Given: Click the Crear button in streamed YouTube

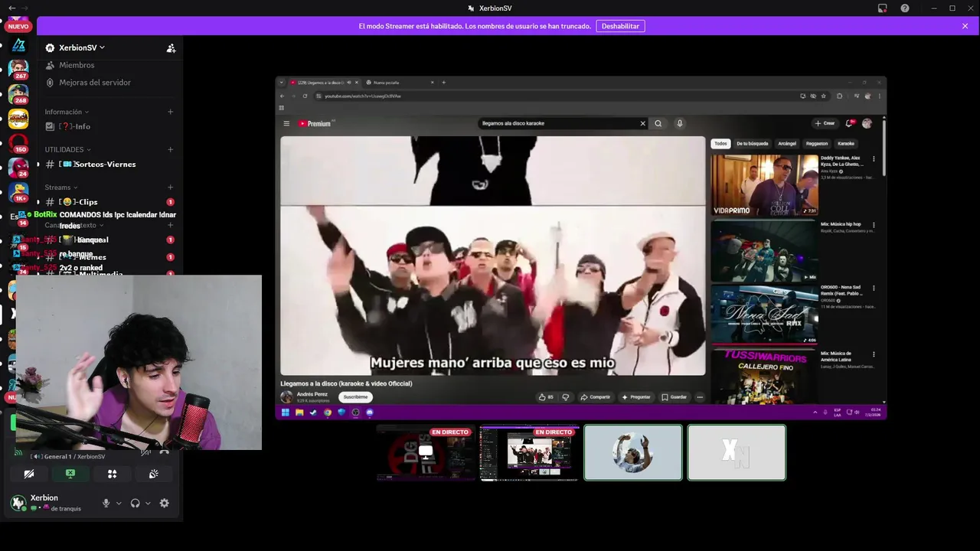Looking at the screenshot, I should [x=825, y=123].
